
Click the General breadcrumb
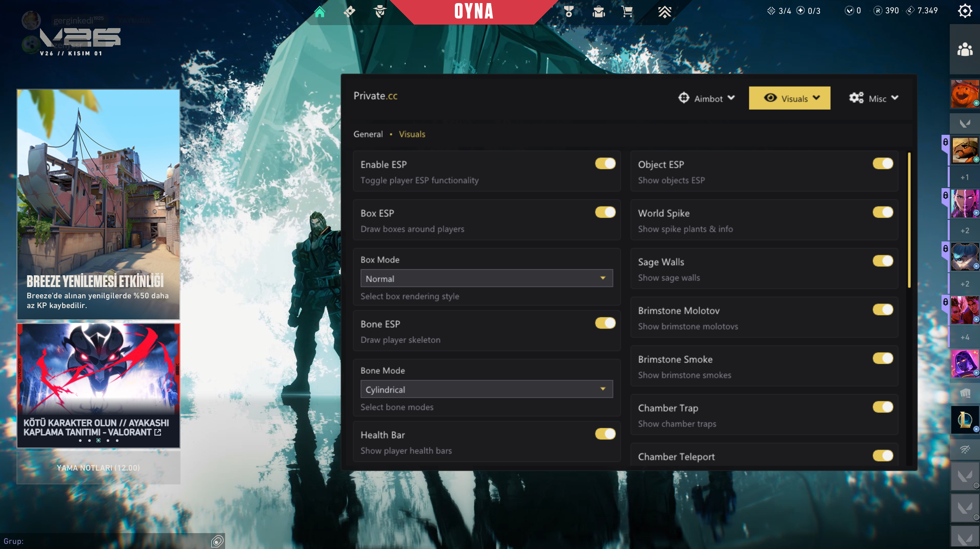pos(368,134)
